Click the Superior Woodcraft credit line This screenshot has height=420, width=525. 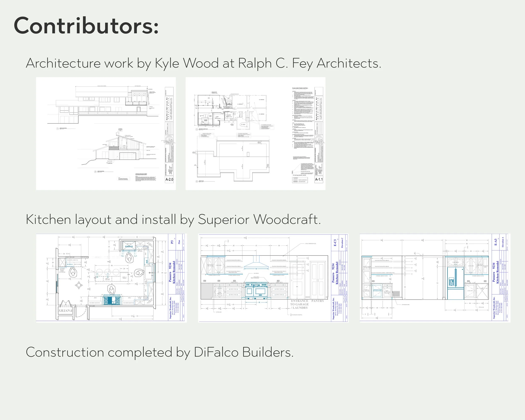click(173, 219)
